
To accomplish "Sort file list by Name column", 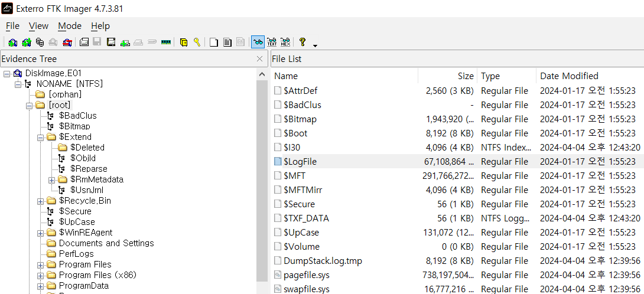I will (x=344, y=76).
